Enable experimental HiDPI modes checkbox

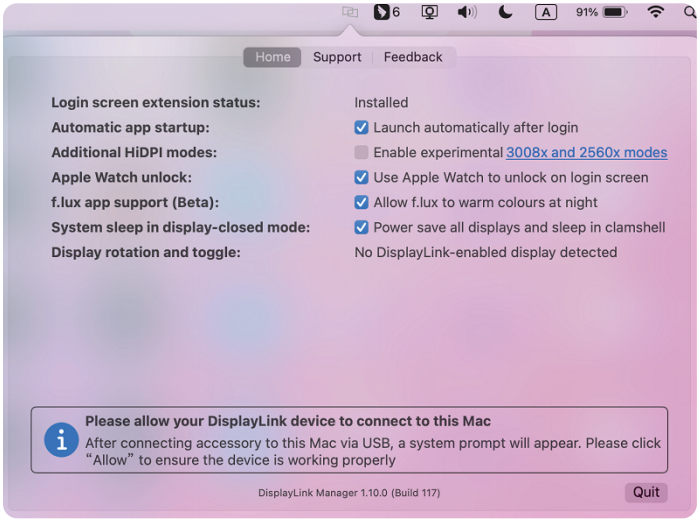(x=361, y=153)
